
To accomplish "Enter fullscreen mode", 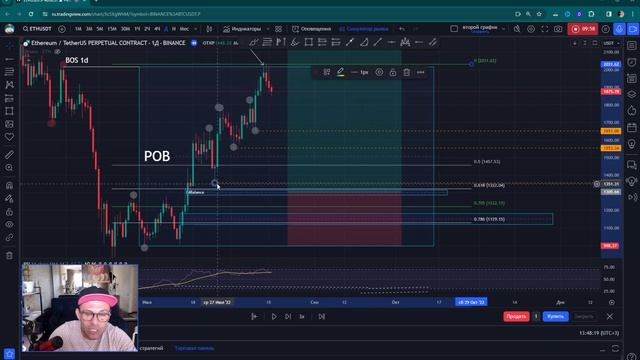I will (x=544, y=29).
